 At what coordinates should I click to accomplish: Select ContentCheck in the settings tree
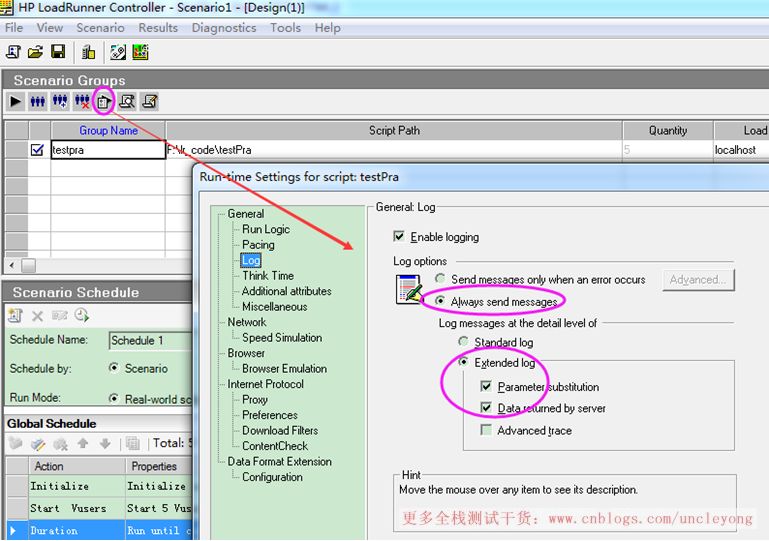(275, 446)
